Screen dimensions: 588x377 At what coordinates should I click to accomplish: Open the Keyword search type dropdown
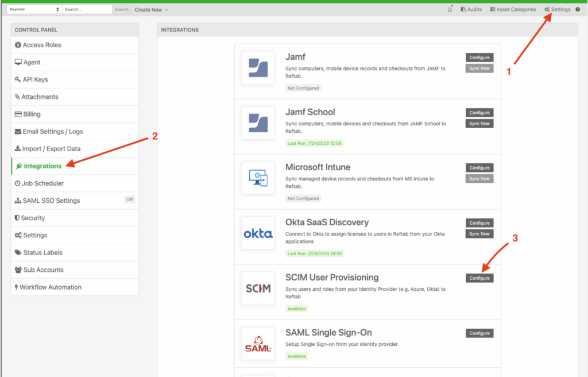click(34, 9)
